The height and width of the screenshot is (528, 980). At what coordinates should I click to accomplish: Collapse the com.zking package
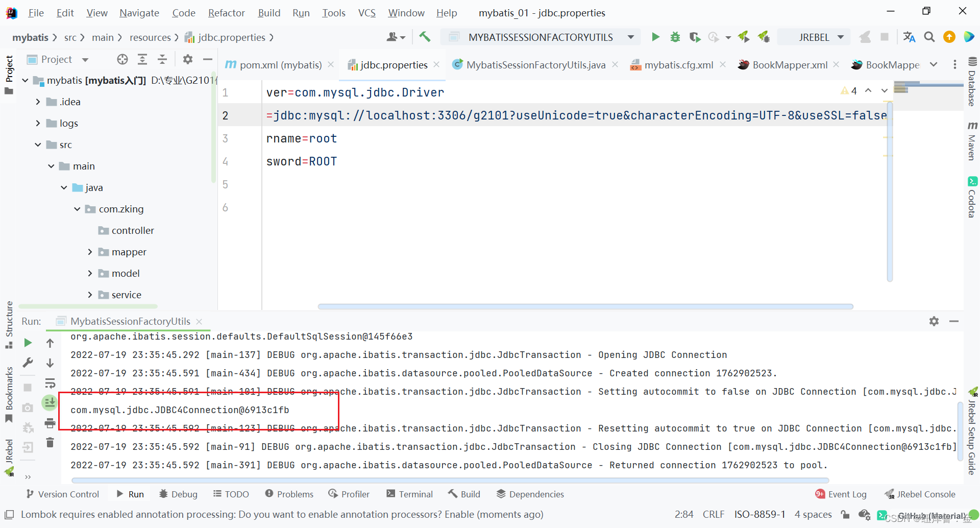point(77,209)
